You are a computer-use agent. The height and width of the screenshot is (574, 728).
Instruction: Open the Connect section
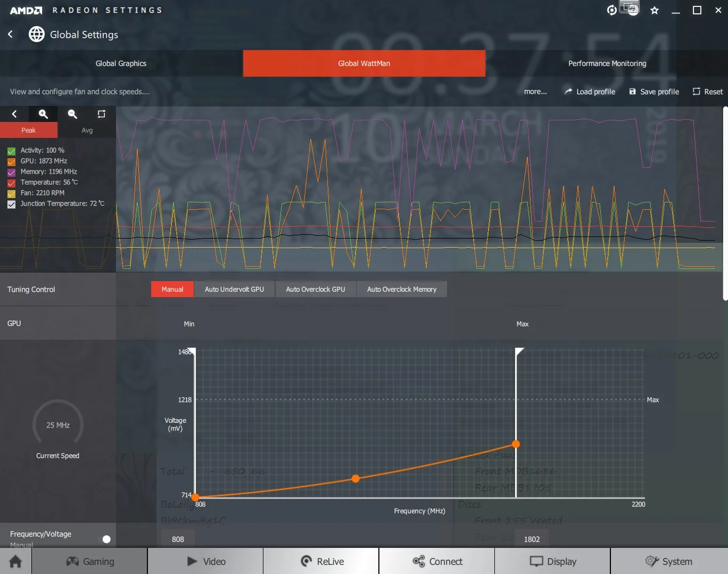tap(437, 561)
